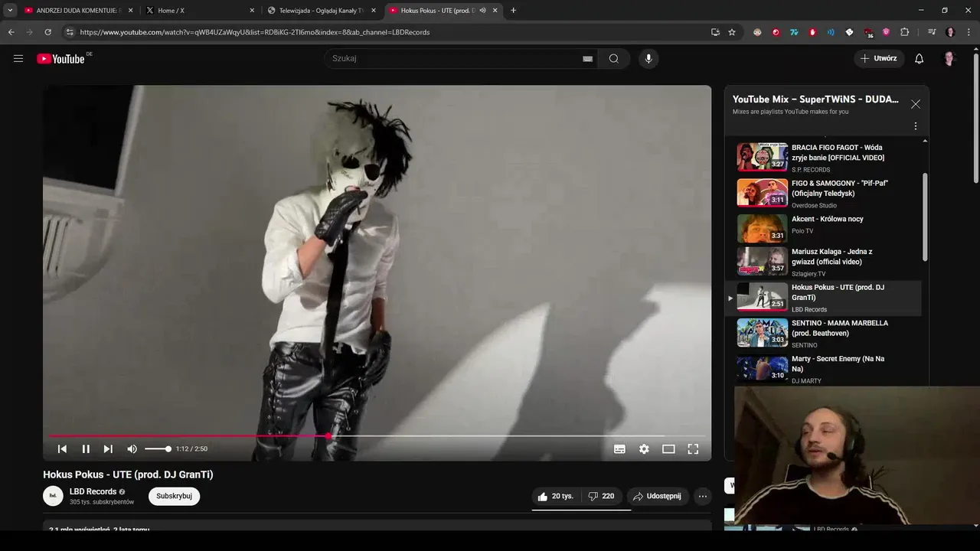The image size is (980, 551).
Task: Start voice search with microphone icon
Action: click(x=648, y=59)
